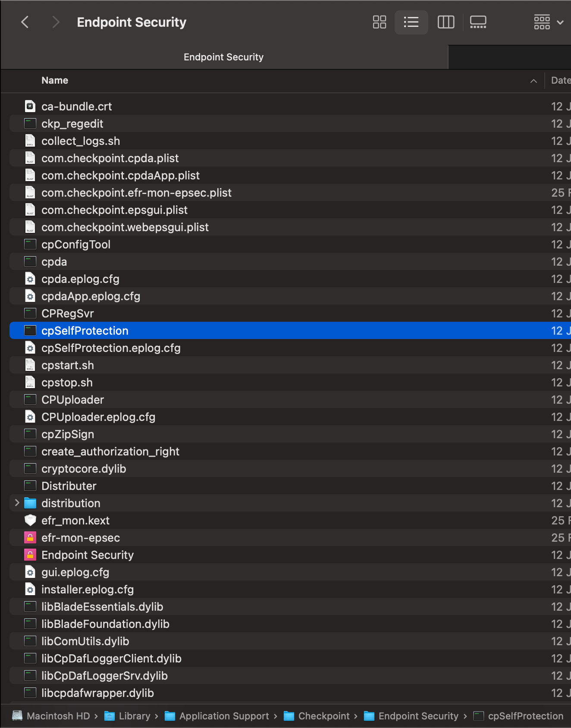
Task: Select file com.checkpoint.cpdaApp.plist
Action: tap(290, 175)
